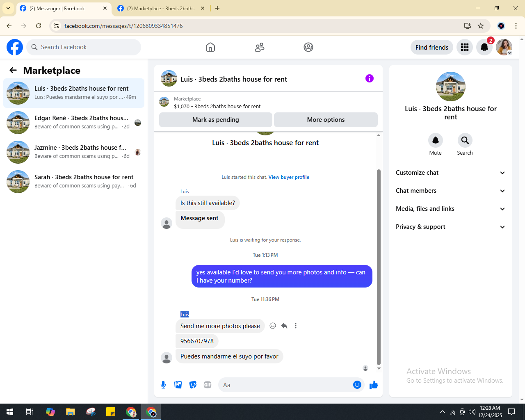View site information icon in address bar

[x=57, y=26]
